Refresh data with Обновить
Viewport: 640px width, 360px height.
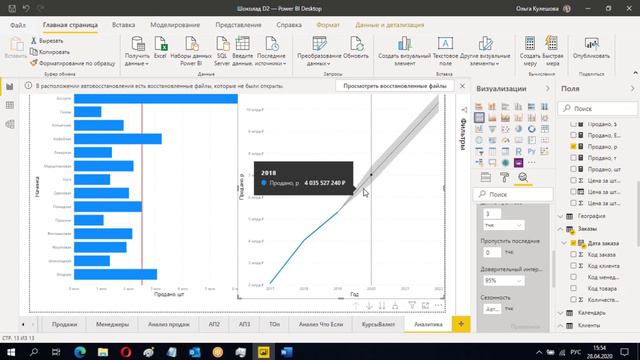coord(356,47)
